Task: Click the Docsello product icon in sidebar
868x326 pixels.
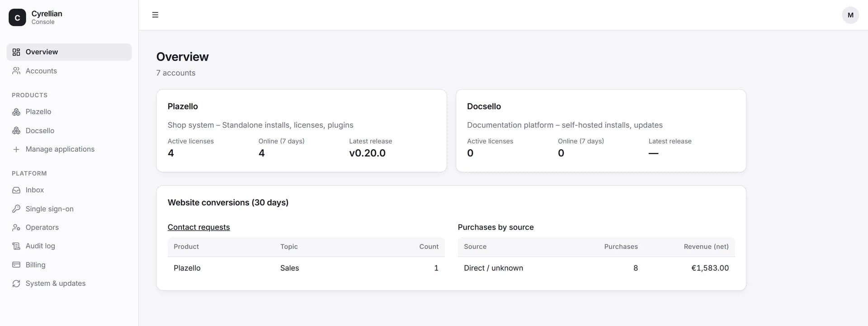Action: pyautogui.click(x=16, y=131)
